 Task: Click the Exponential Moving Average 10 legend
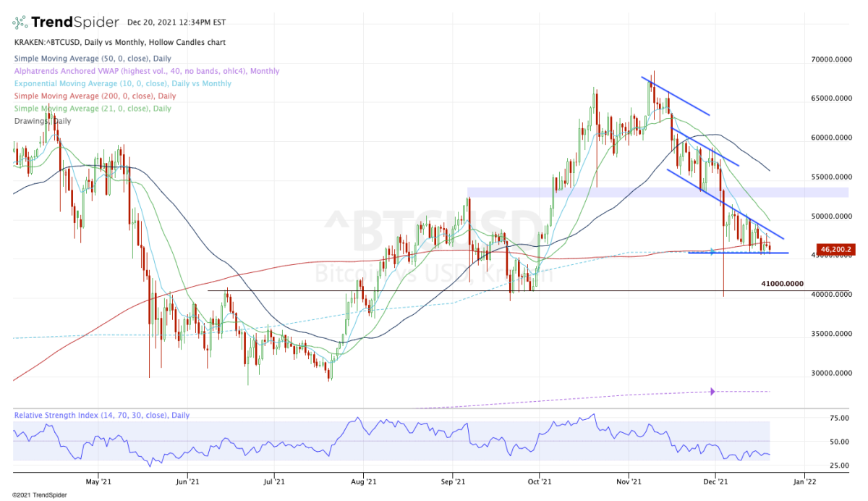pos(122,83)
